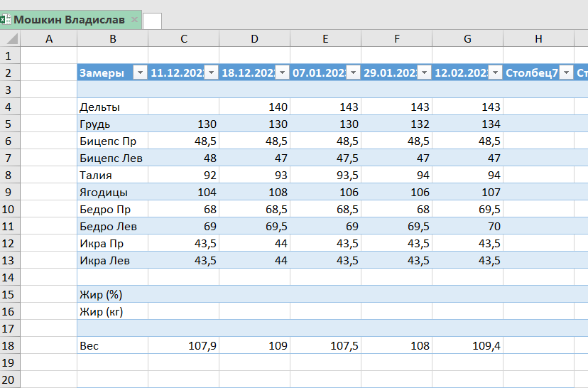Open the Замеры column filter dropdown
588x388 pixels.
tap(140, 72)
